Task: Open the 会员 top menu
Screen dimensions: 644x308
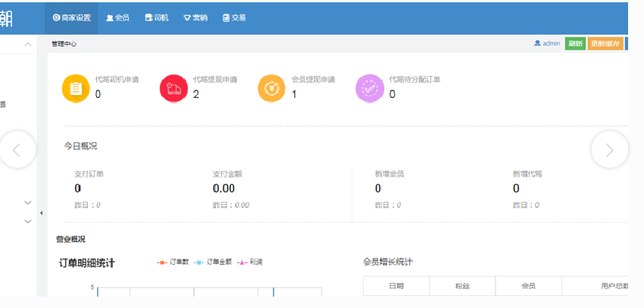Action: point(117,17)
